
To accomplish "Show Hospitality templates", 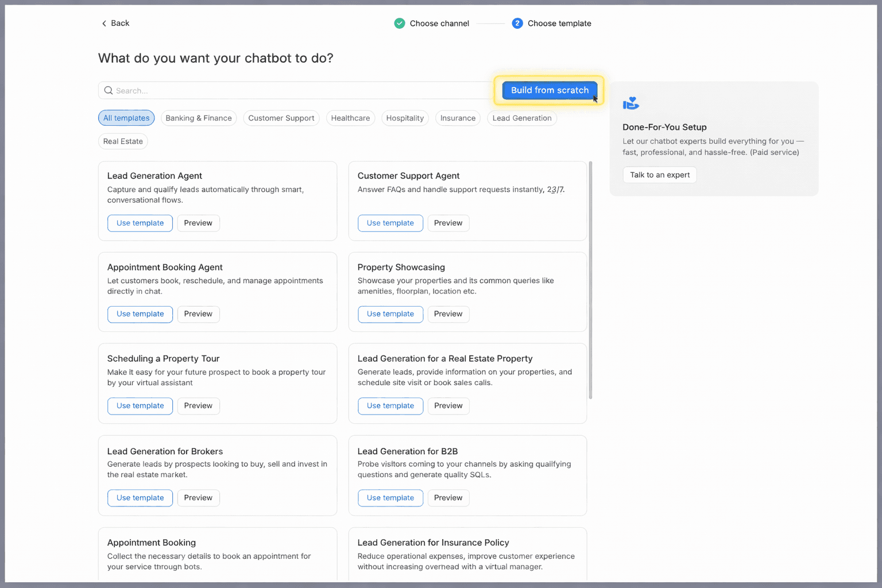I will [405, 118].
